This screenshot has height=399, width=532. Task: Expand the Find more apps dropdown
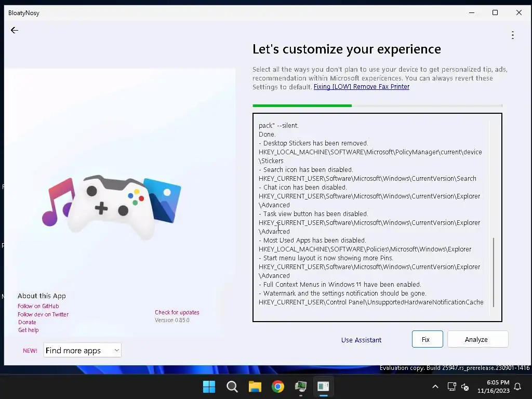(x=83, y=350)
